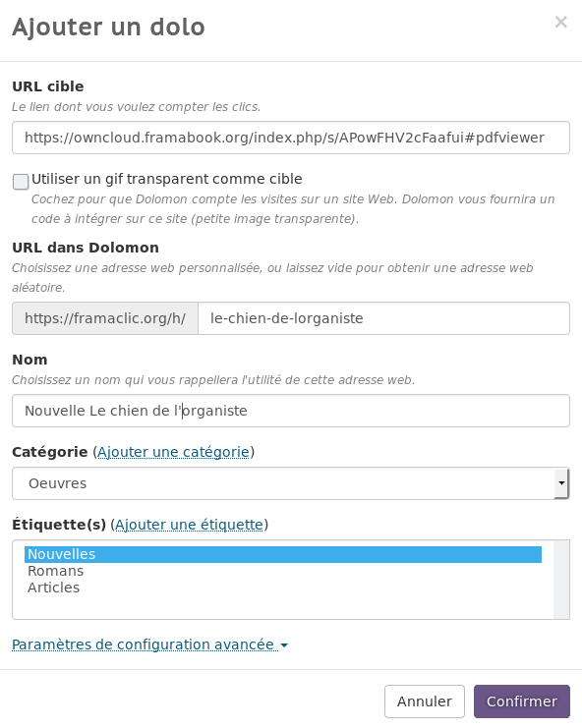Select the Nouvelles tag
This screenshot has width=582, height=728.
[283, 554]
